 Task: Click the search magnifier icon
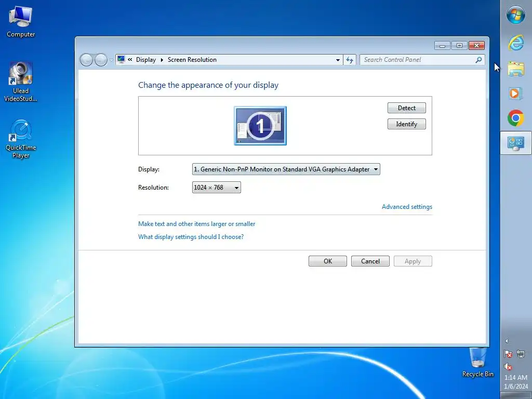click(478, 60)
